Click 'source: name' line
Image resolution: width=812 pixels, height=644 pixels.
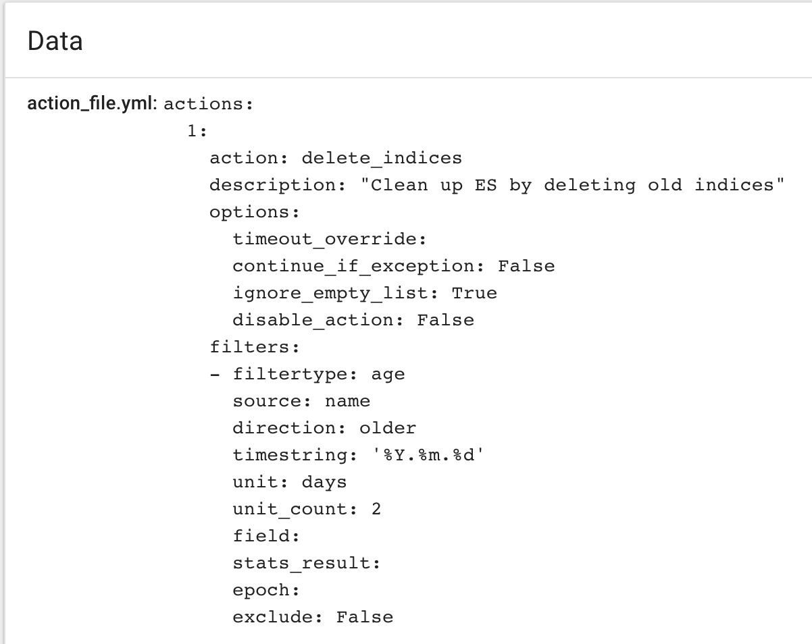pos(301,401)
